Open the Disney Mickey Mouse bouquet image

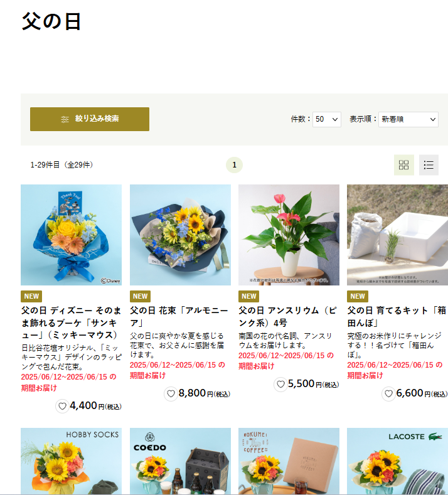(x=71, y=235)
